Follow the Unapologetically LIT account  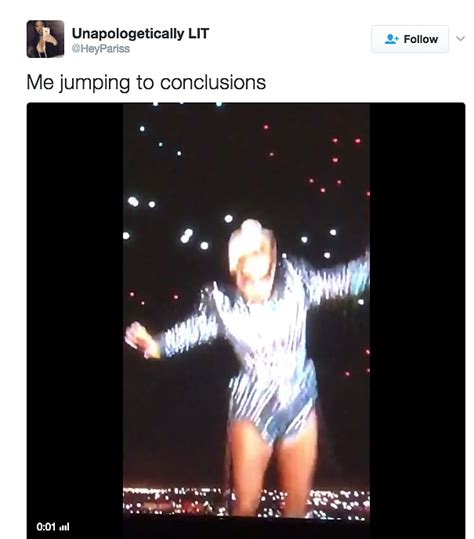tap(410, 39)
